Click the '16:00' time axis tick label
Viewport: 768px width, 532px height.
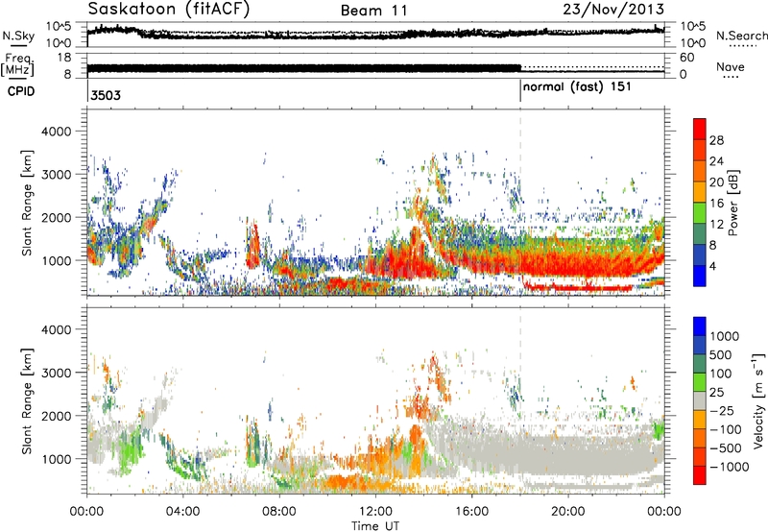[x=471, y=512]
